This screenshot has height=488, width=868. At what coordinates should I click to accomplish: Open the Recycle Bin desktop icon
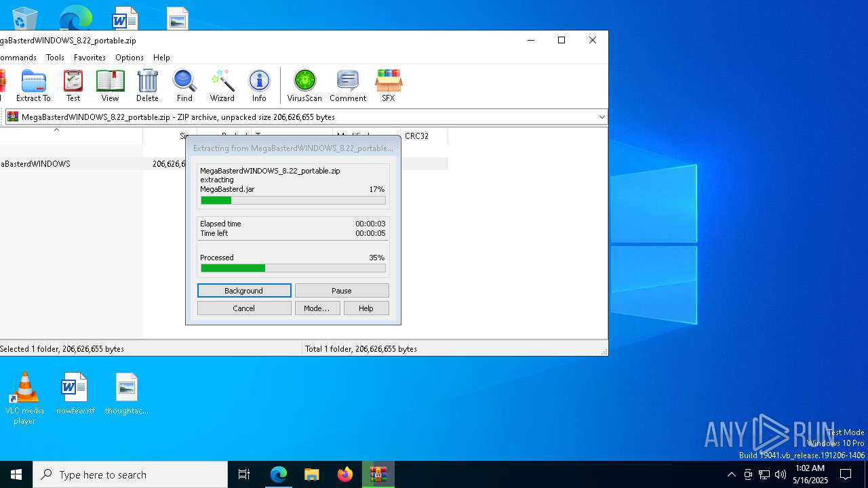(x=24, y=18)
